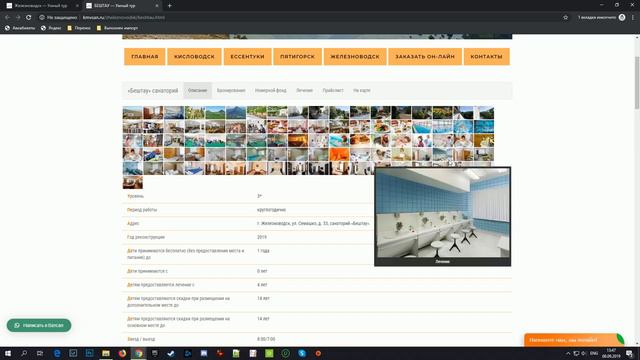The height and width of the screenshot is (360, 640).
Task: Show hidden system tray icons
Action: pos(568,353)
